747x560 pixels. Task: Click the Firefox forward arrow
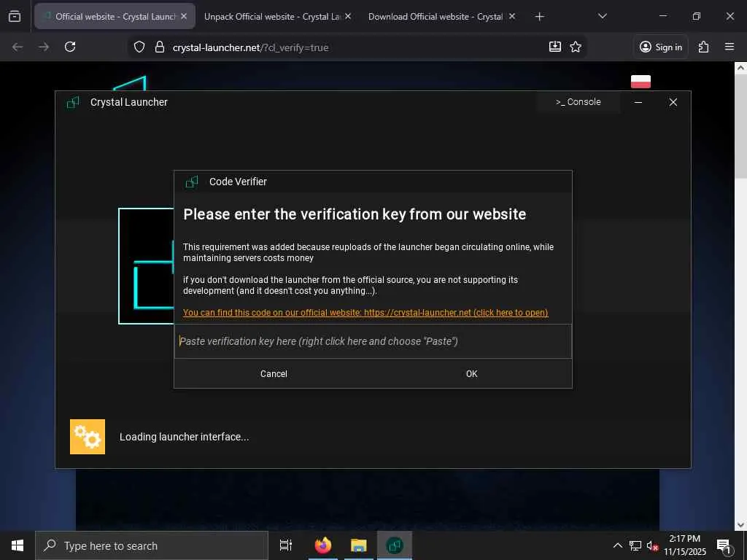44,47
